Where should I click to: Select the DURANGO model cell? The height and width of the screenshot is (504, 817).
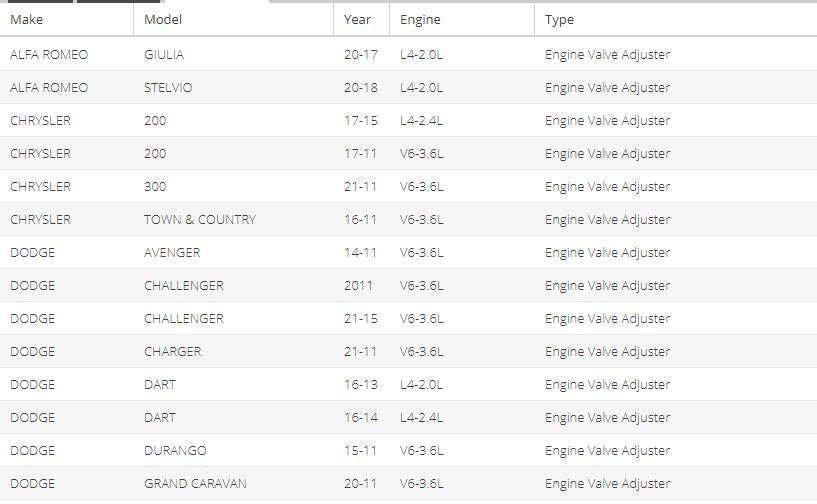175,450
